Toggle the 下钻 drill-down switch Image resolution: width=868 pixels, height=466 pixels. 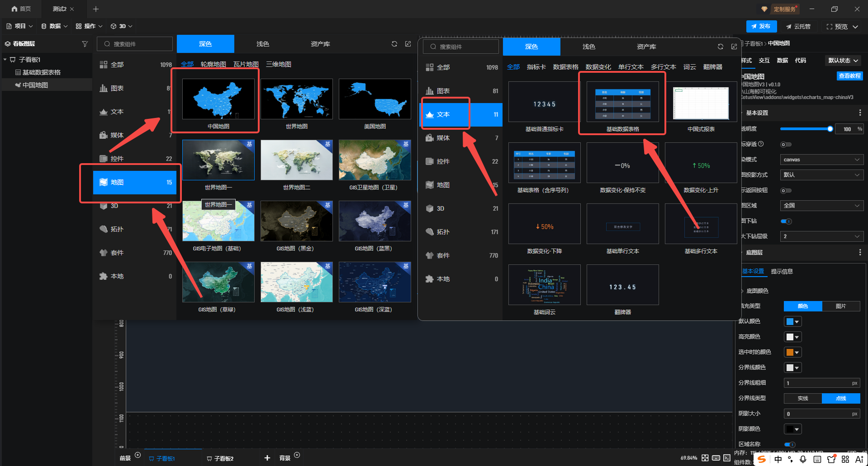(x=786, y=221)
